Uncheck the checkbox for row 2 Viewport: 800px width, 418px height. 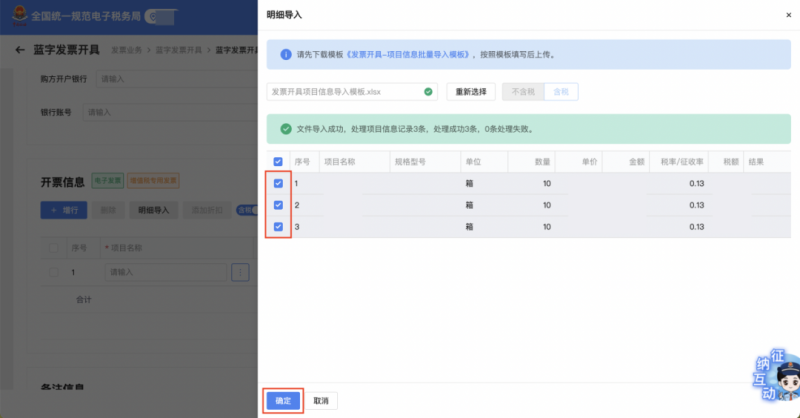(278, 205)
